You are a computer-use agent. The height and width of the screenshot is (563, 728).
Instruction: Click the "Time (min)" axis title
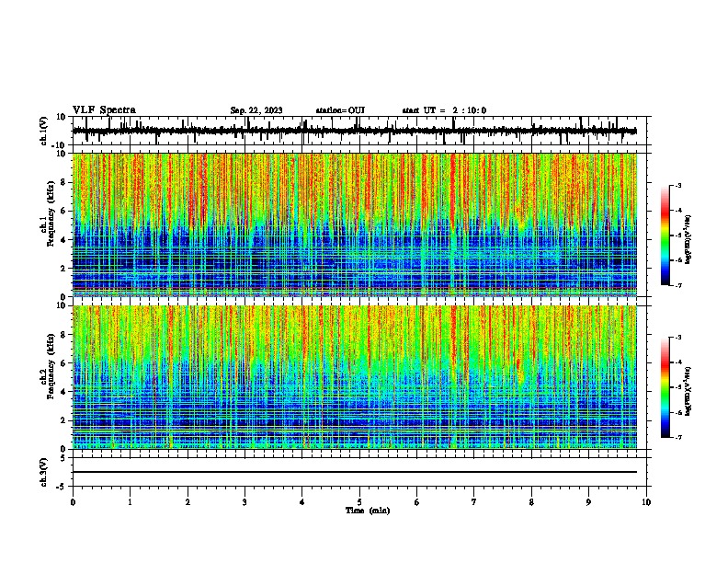368,511
